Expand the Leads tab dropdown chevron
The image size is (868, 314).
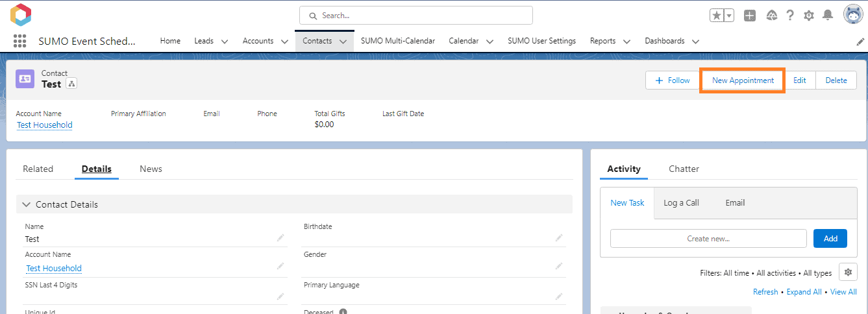click(225, 42)
